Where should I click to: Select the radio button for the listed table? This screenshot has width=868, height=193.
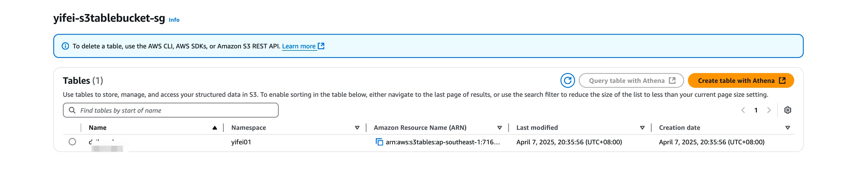click(x=73, y=142)
